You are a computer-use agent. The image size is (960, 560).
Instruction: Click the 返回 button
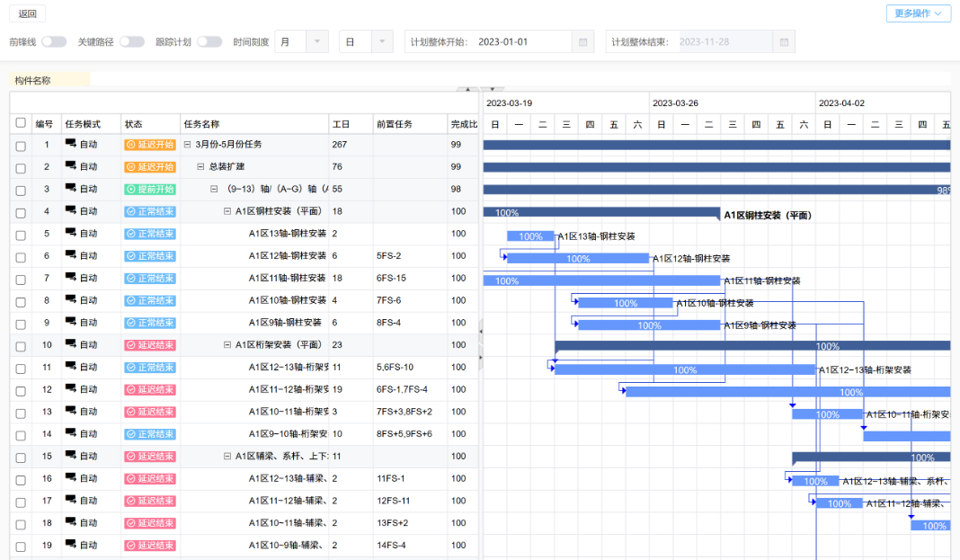28,14
